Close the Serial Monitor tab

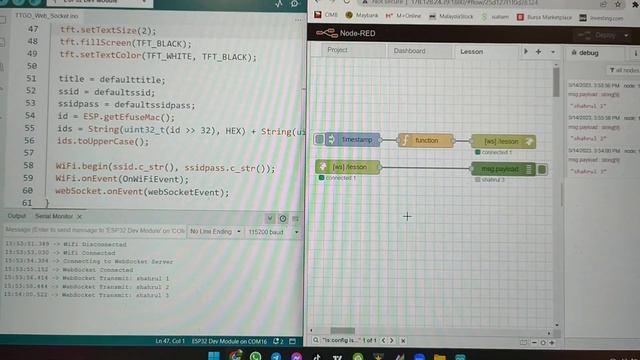pos(80,217)
